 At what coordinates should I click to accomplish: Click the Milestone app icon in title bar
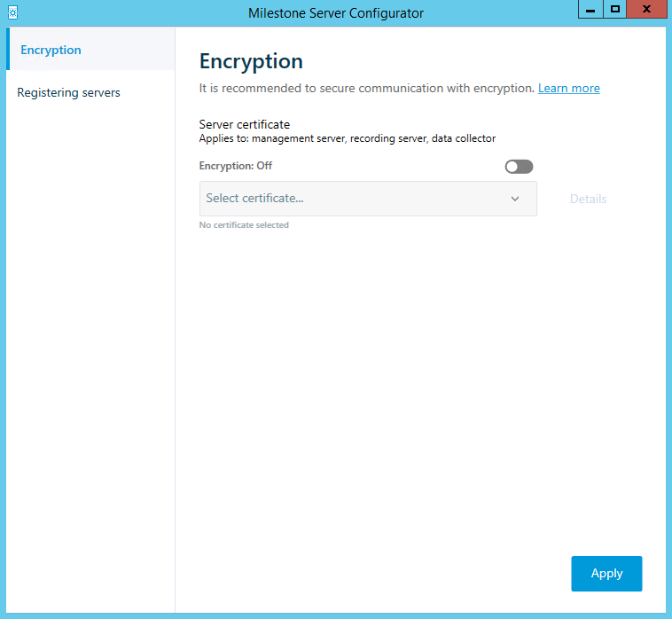[12, 12]
